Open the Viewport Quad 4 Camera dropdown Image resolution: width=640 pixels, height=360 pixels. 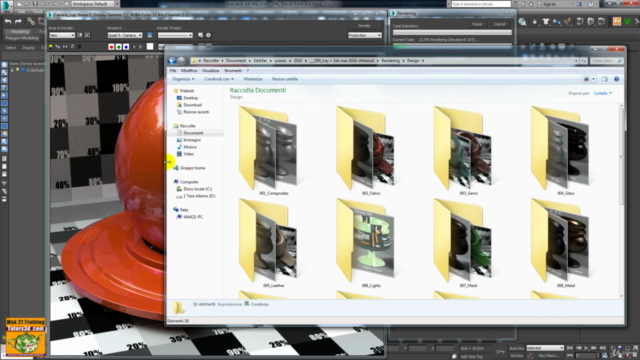click(124, 36)
